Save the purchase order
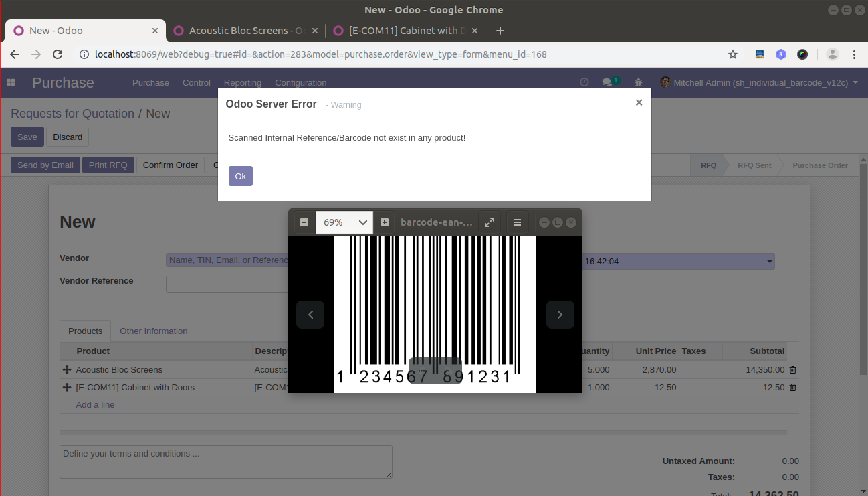The width and height of the screenshot is (868, 496). (x=27, y=137)
